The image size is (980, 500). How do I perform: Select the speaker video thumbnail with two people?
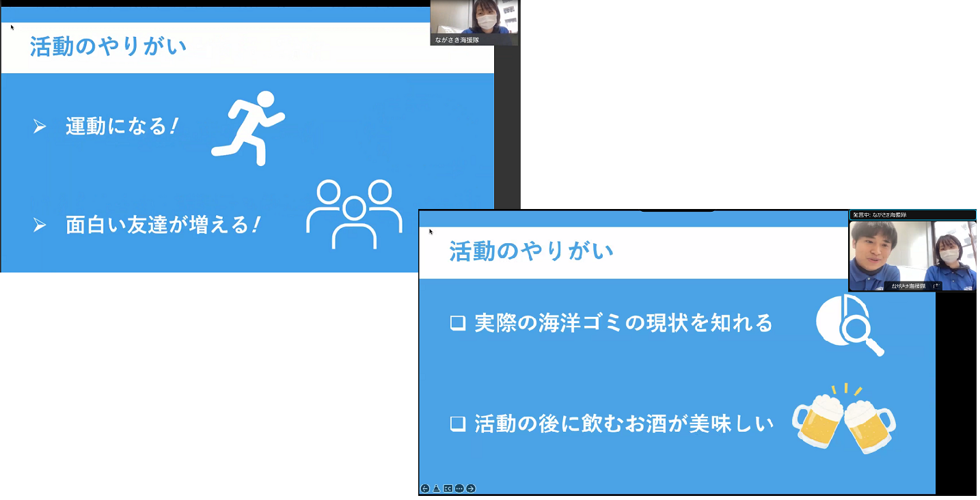(x=912, y=254)
